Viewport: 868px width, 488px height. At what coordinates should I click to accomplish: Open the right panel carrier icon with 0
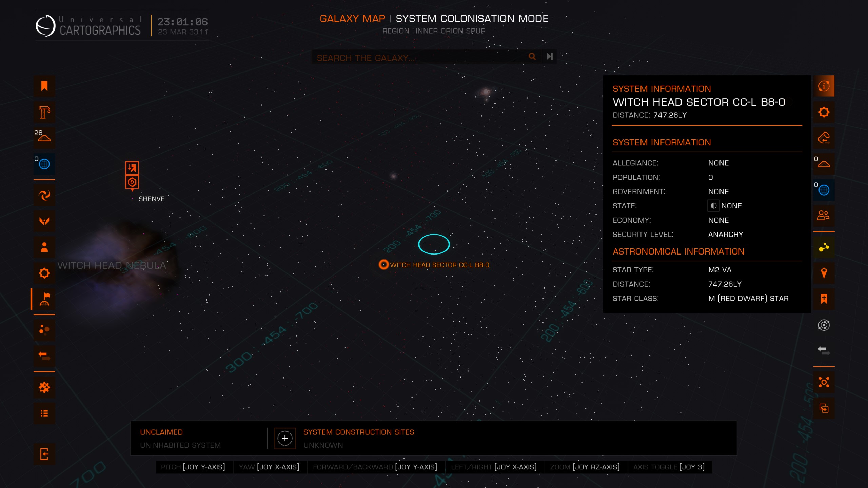click(x=824, y=164)
